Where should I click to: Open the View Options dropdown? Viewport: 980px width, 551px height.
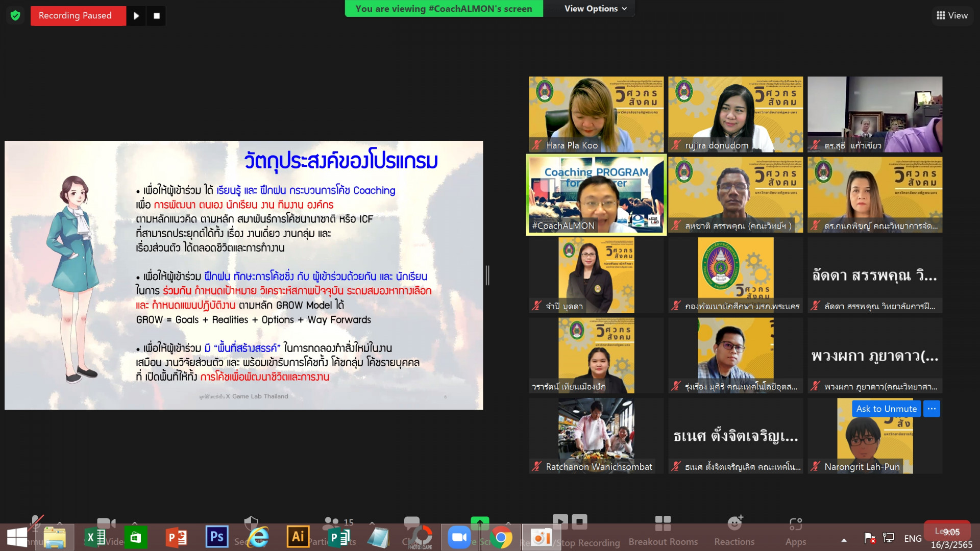(x=595, y=9)
